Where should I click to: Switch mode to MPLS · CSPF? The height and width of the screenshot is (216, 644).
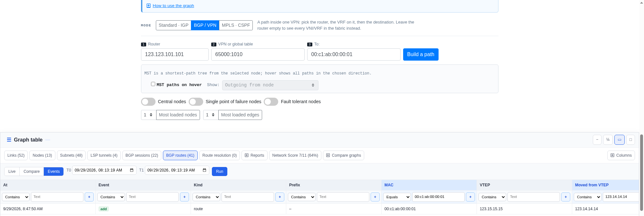[x=236, y=25]
